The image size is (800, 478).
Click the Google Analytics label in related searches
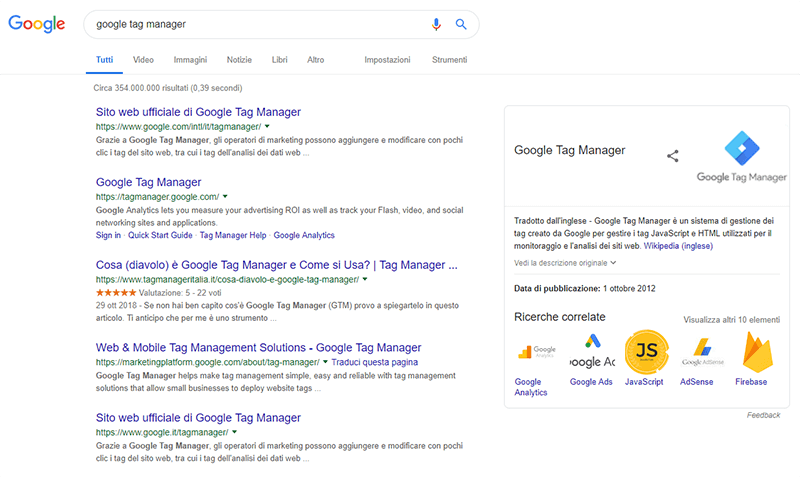click(x=531, y=387)
